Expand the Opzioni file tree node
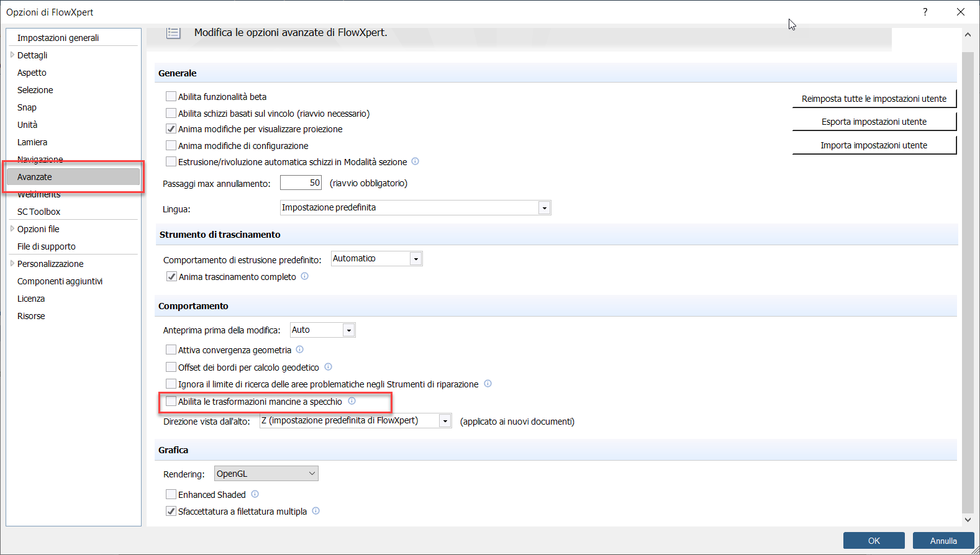Viewport: 980px width, 555px height. (12, 228)
